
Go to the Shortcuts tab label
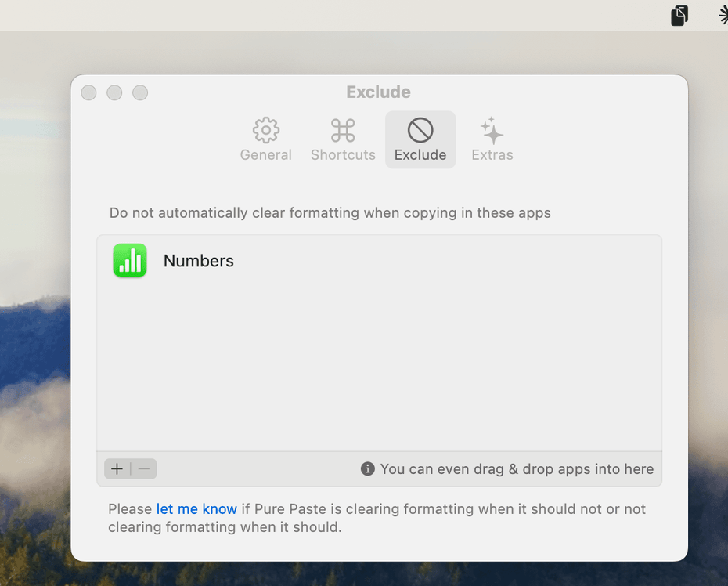pos(343,155)
